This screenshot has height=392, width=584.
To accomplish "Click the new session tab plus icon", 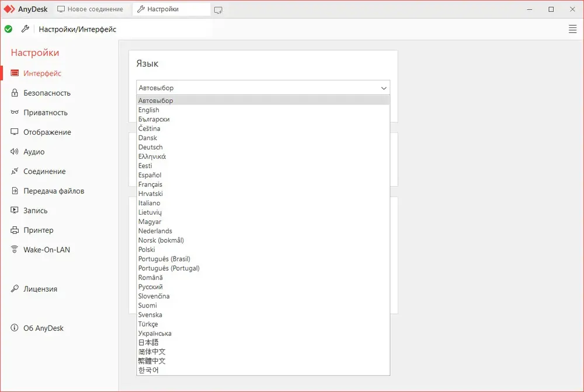I will pyautogui.click(x=218, y=10).
